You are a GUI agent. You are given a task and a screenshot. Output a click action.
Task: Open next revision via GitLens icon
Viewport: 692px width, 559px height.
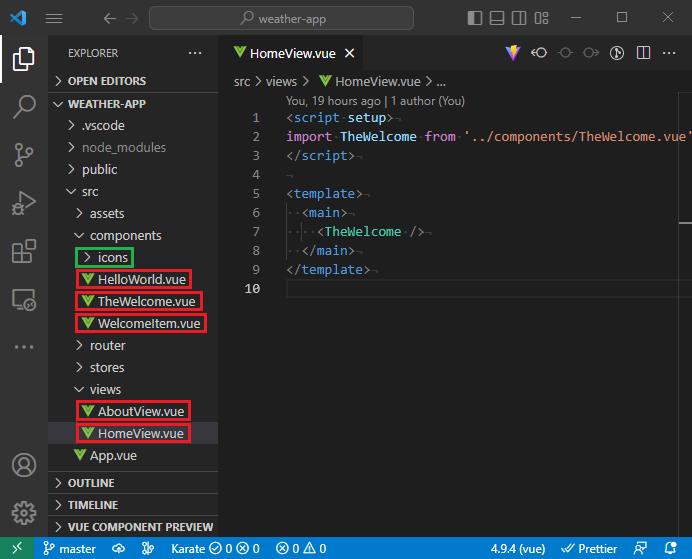click(x=590, y=53)
